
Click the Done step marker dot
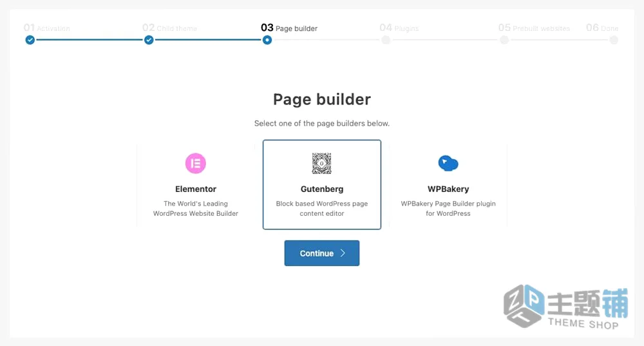(614, 40)
